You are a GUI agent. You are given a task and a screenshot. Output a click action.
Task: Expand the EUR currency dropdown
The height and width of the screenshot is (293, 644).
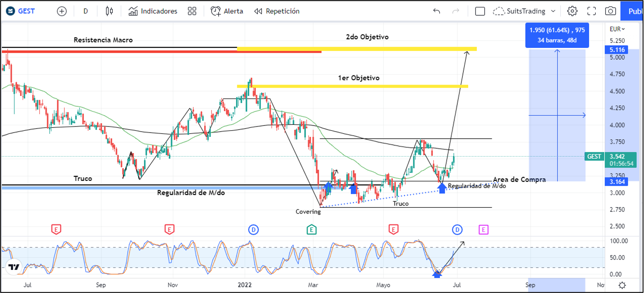tap(617, 29)
